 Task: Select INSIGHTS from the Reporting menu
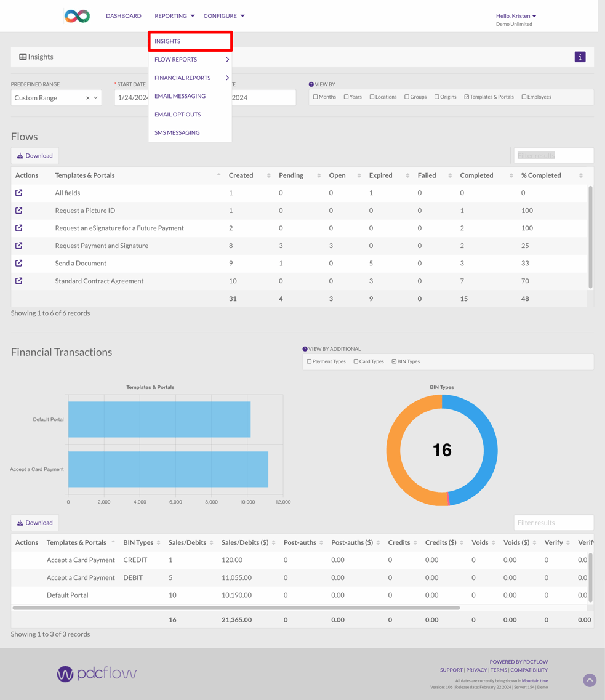coord(167,41)
